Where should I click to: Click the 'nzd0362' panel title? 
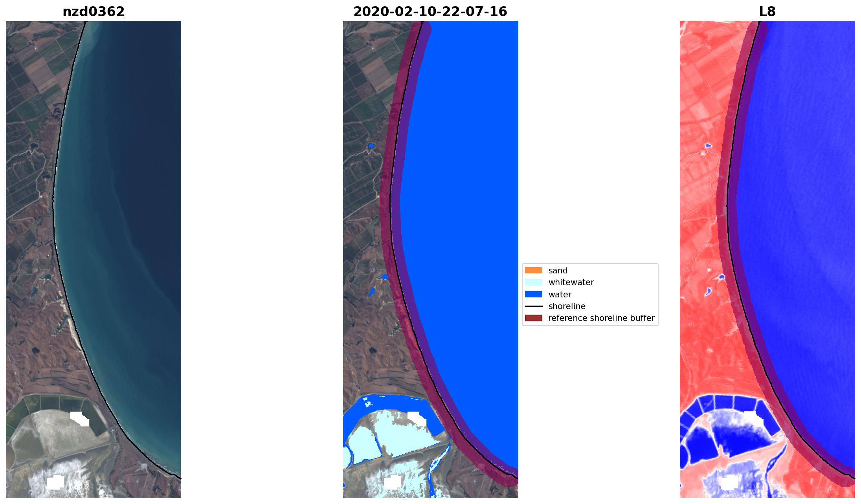click(94, 12)
